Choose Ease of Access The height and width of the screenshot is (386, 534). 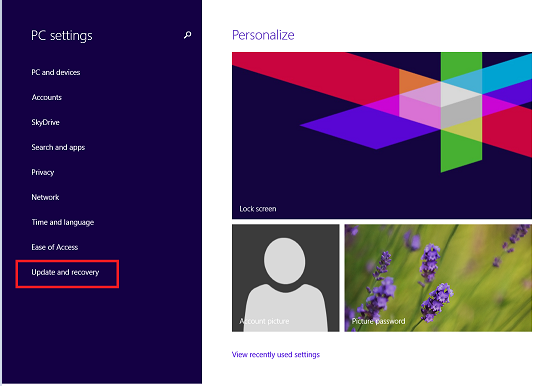54,247
